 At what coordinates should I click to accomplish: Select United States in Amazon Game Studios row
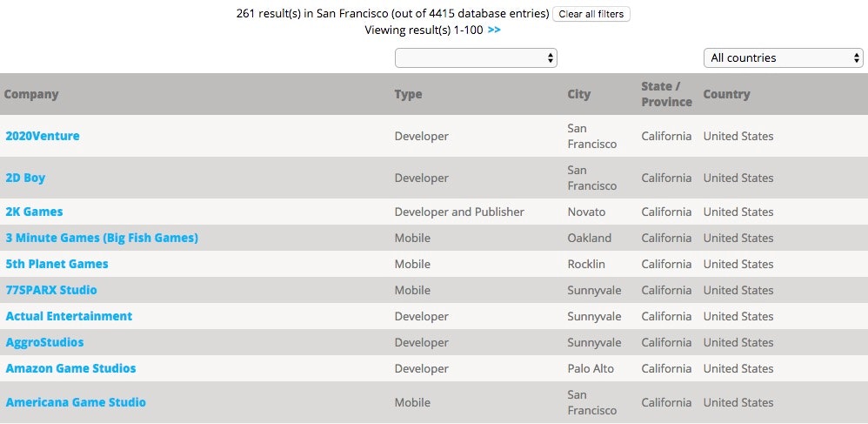[738, 368]
